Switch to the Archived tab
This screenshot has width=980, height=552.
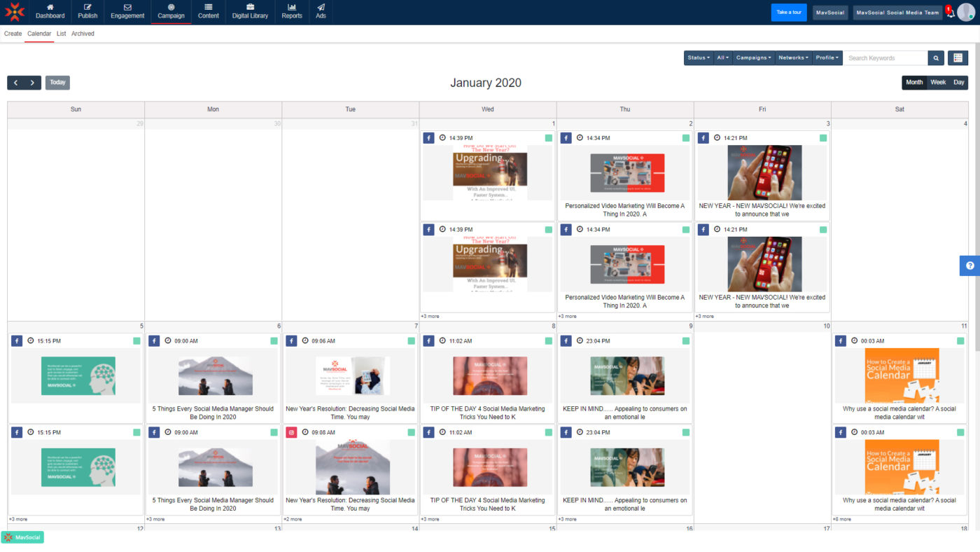(83, 34)
